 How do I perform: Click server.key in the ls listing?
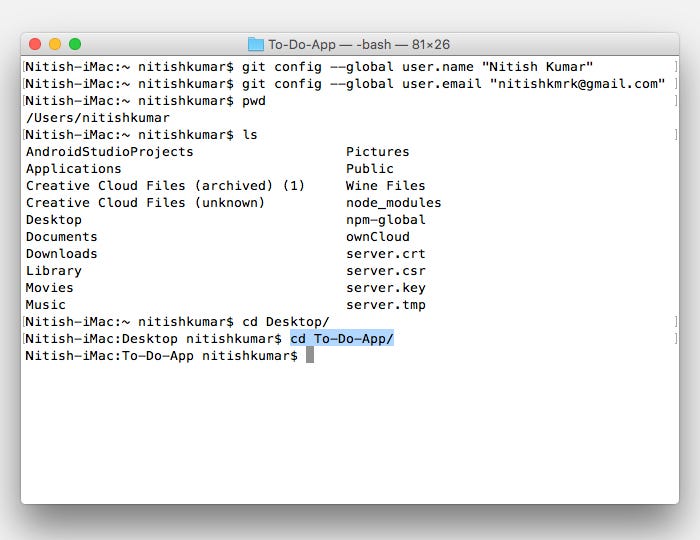pyautogui.click(x=385, y=288)
